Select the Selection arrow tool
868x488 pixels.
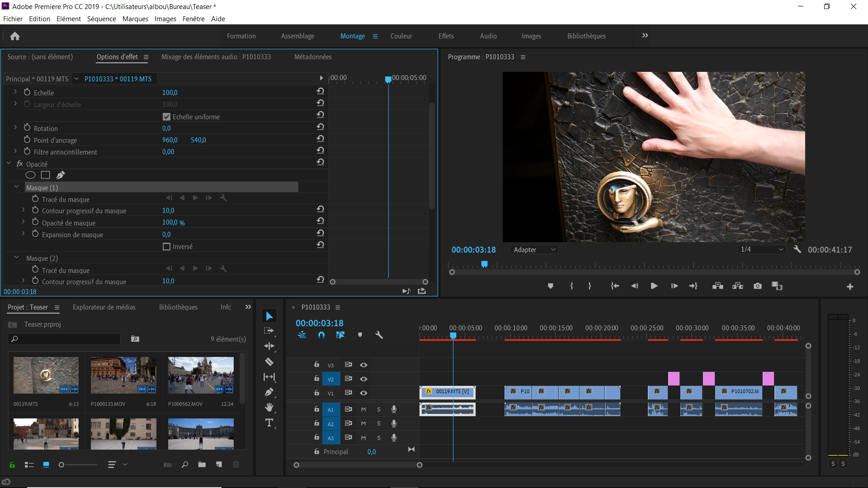pos(269,316)
